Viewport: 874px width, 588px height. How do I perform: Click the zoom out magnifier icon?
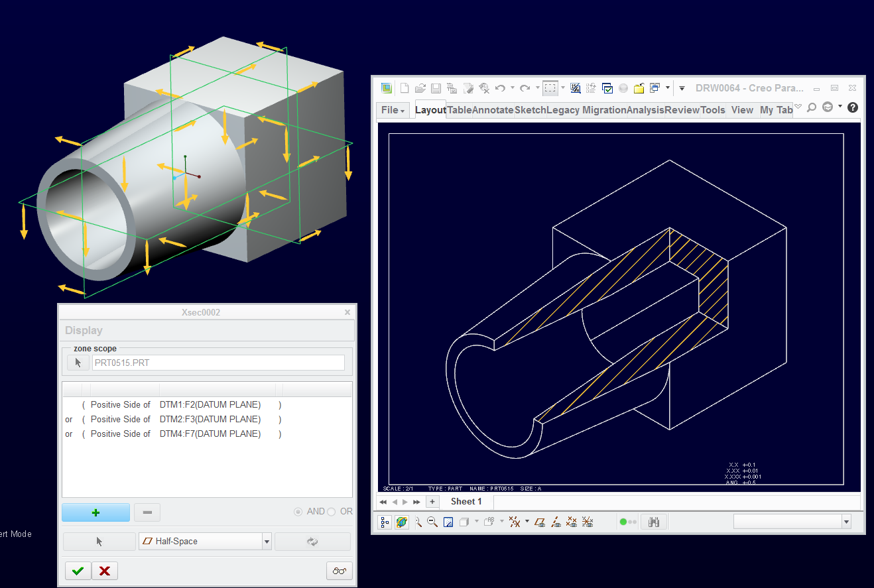coord(432,522)
